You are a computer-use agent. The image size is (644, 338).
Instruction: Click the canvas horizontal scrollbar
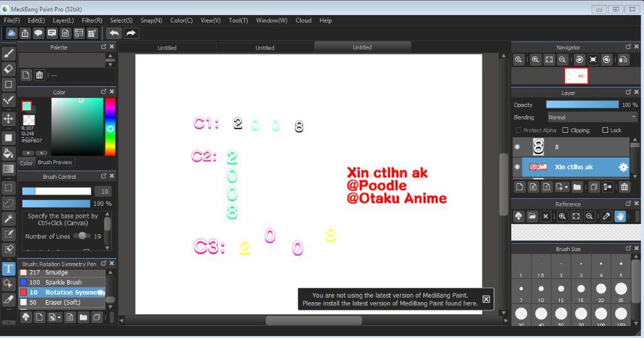pyautogui.click(x=313, y=320)
